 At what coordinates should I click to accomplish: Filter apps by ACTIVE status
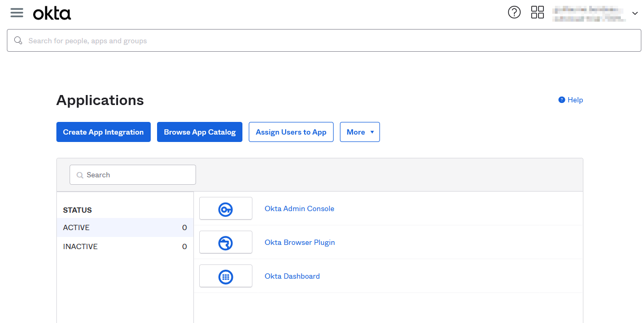[76, 227]
